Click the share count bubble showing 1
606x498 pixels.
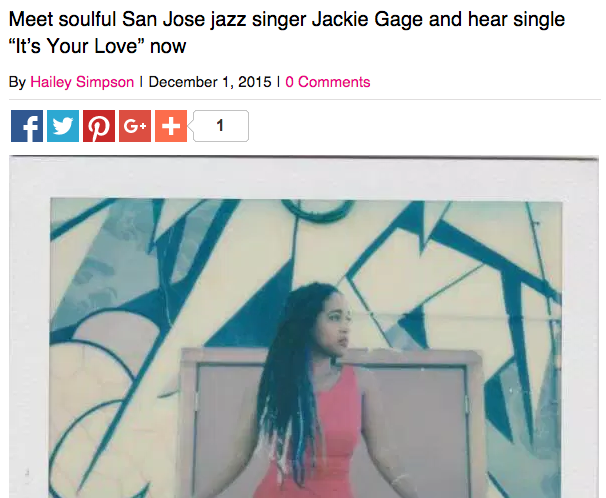click(220, 126)
